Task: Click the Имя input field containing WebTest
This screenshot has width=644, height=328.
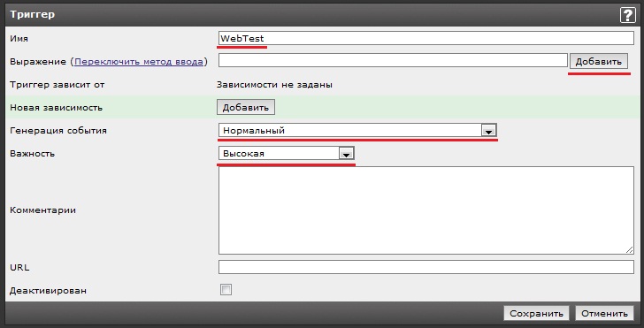Action: tap(425, 38)
